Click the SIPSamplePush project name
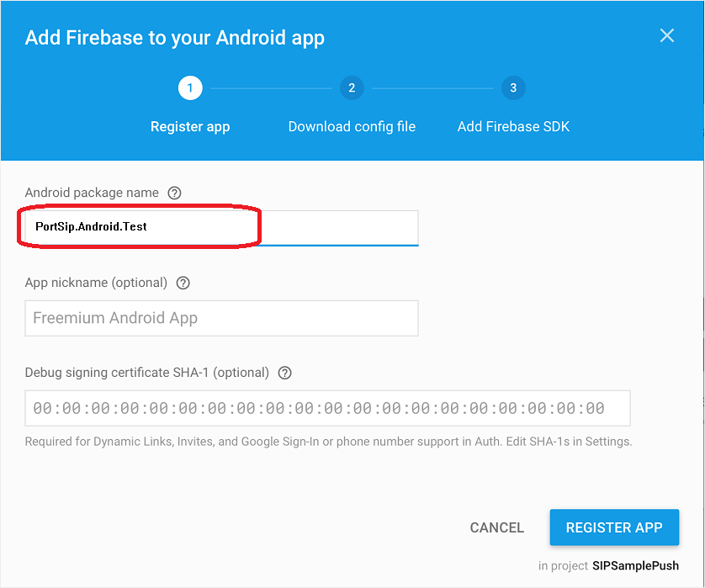This screenshot has width=705, height=588. coord(635,565)
